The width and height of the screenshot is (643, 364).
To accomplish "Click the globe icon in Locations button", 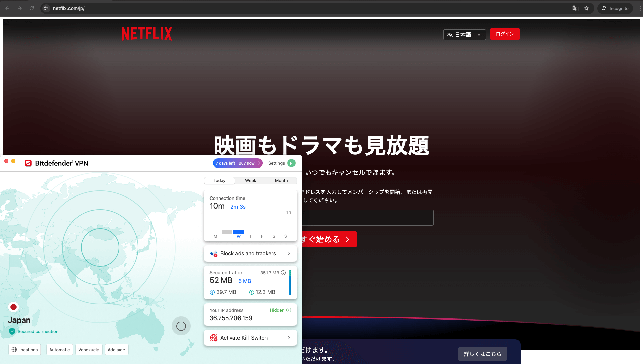I will pyautogui.click(x=14, y=350).
